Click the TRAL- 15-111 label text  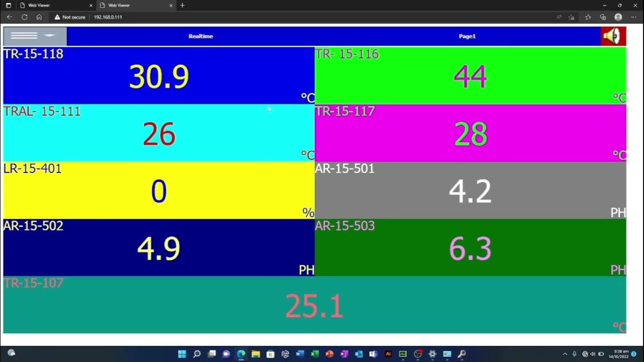coord(42,111)
